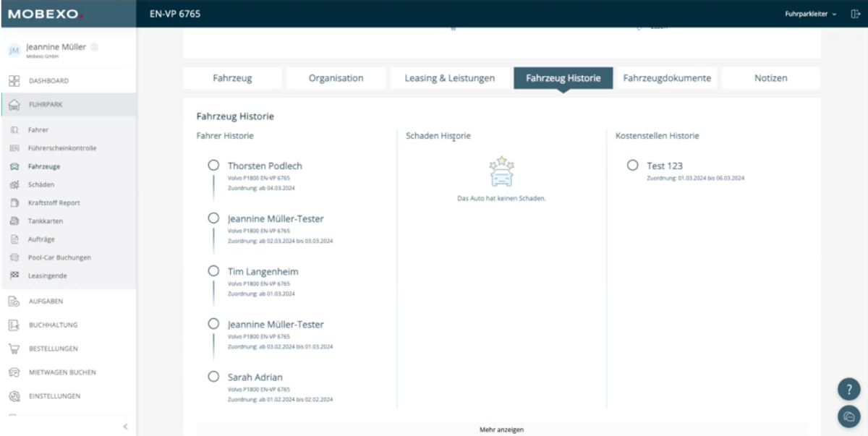Click the info icon beside Jeannine Müller

click(95, 47)
